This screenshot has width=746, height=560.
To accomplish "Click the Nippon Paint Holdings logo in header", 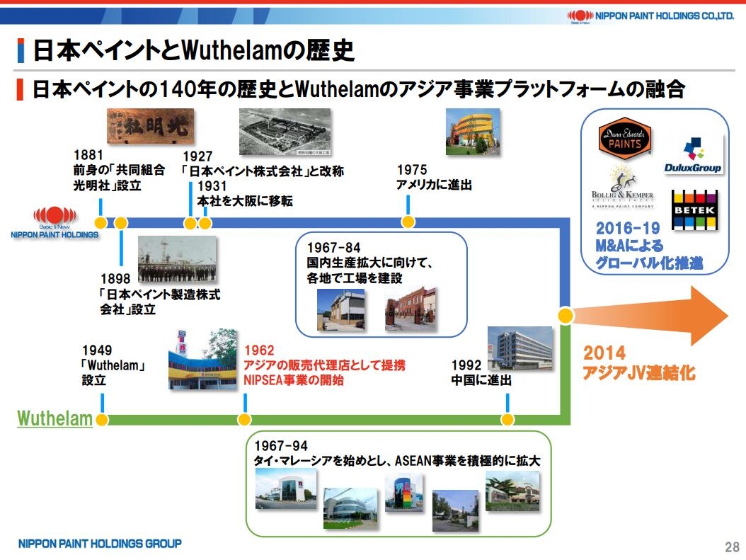I will [649, 15].
